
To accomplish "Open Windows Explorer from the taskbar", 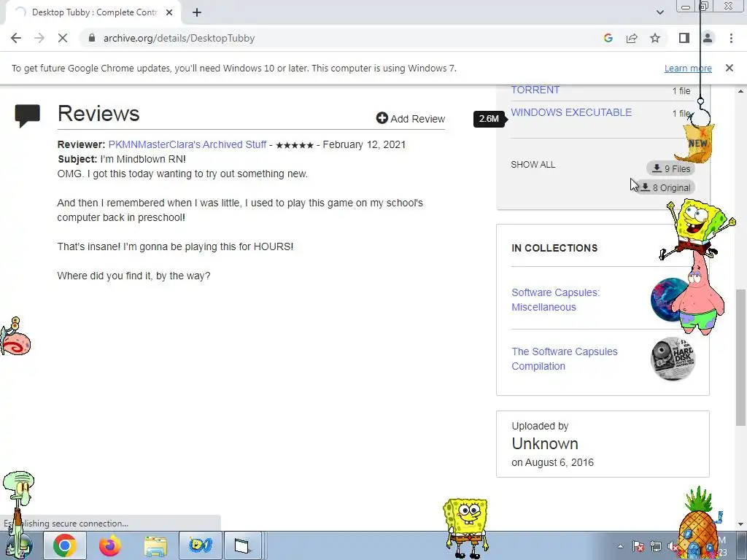I will click(x=155, y=545).
